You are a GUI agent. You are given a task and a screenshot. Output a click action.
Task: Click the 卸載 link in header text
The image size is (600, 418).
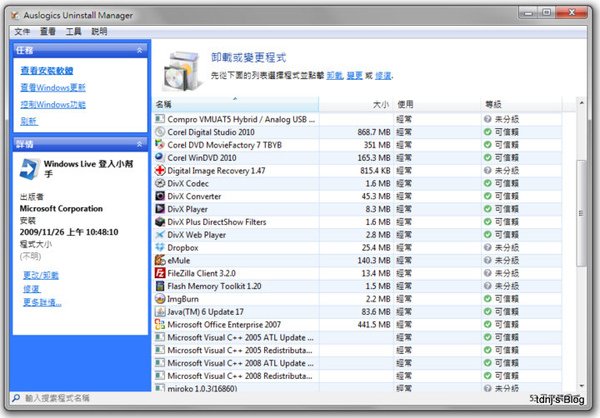pyautogui.click(x=334, y=76)
